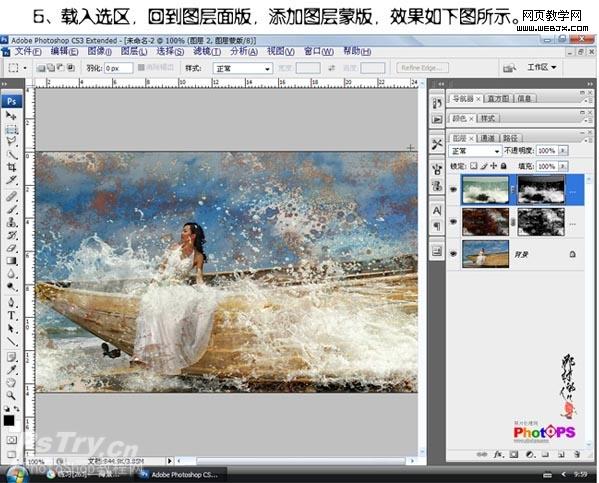The height and width of the screenshot is (483, 599).
Task: Click the 羽化 feather input field
Action: point(118,68)
